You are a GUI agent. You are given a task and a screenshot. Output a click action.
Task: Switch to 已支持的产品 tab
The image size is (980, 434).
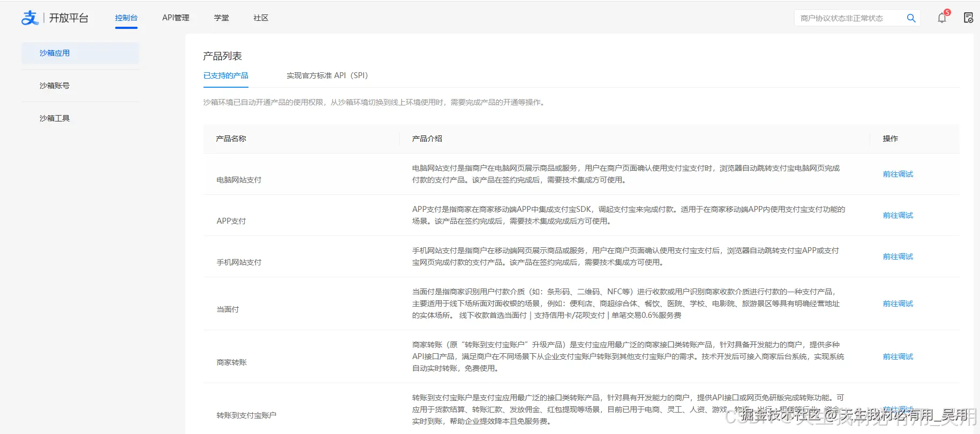point(225,75)
